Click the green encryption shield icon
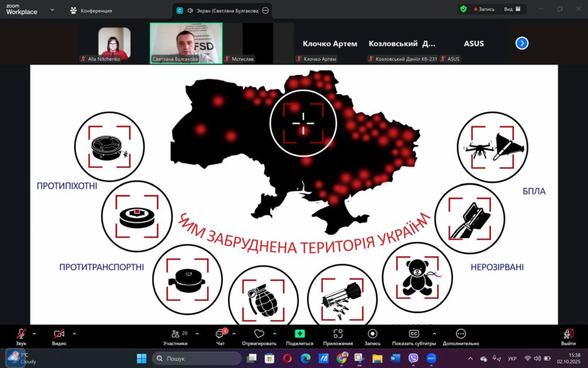The width and height of the screenshot is (588, 368). pyautogui.click(x=463, y=9)
